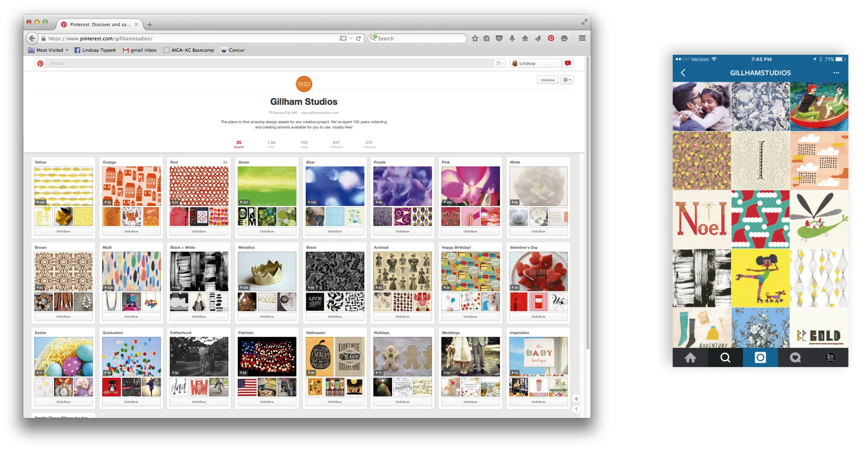The width and height of the screenshot is (868, 453).
Task: Click the page vertical scrollbar
Action: tap(588, 203)
